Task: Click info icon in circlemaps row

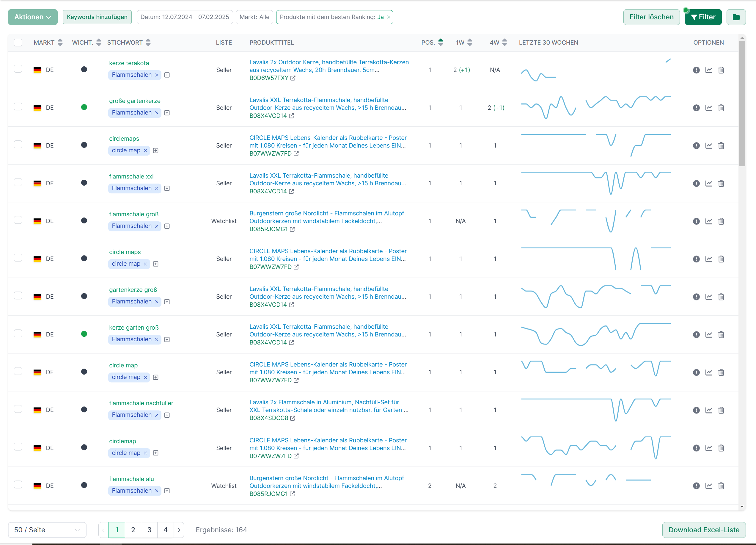Action: (696, 145)
